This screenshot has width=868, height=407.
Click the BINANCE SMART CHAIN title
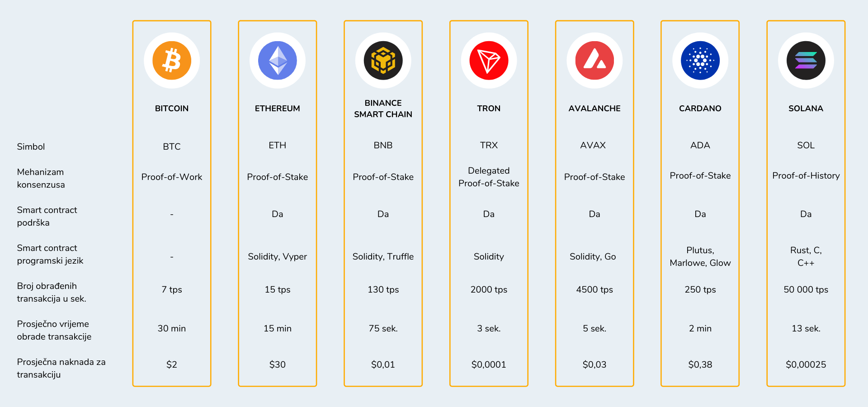pyautogui.click(x=383, y=109)
